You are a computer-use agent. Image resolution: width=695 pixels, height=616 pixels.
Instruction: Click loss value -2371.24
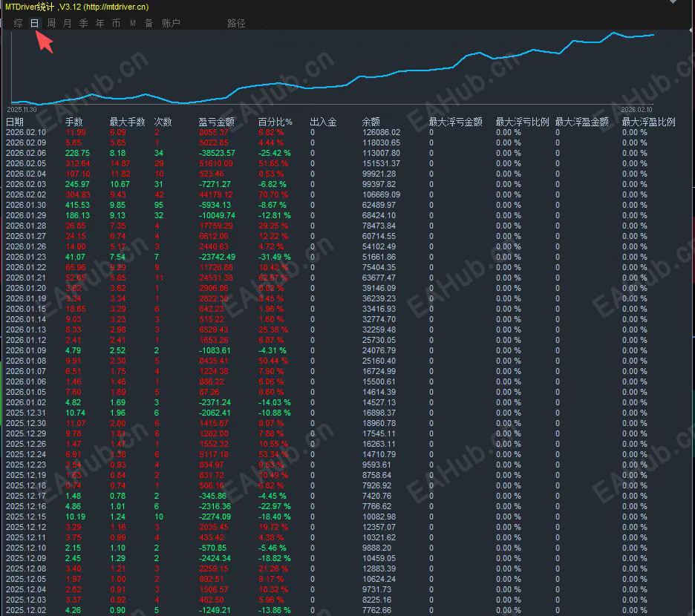[x=215, y=402]
